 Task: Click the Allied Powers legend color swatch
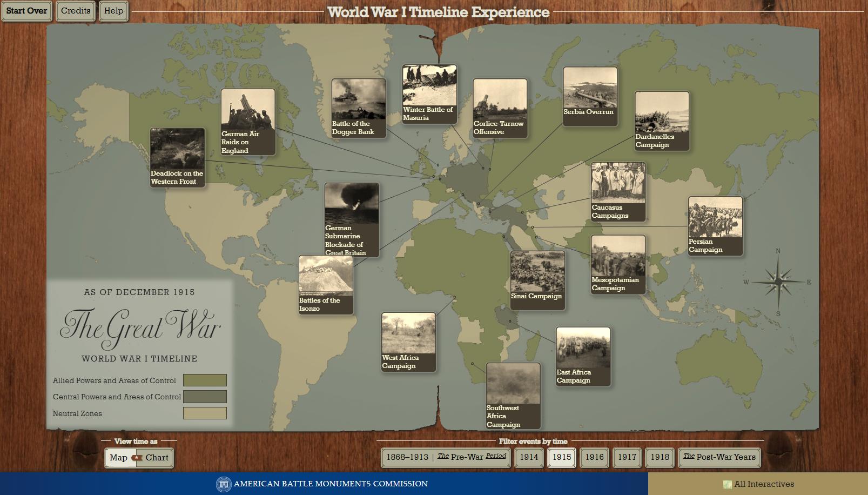coord(205,380)
